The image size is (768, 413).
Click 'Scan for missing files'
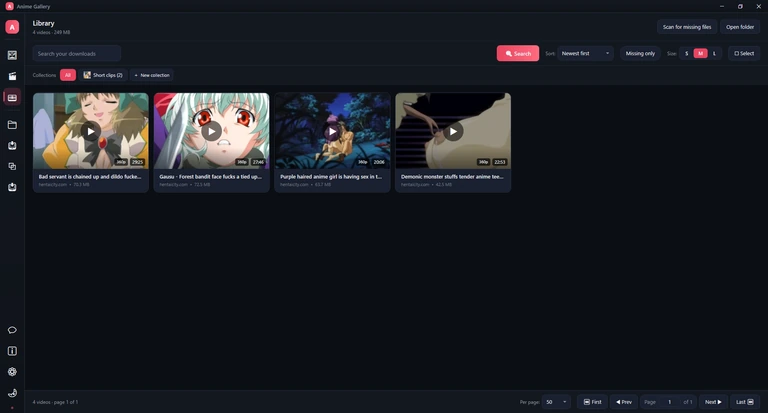(x=687, y=27)
